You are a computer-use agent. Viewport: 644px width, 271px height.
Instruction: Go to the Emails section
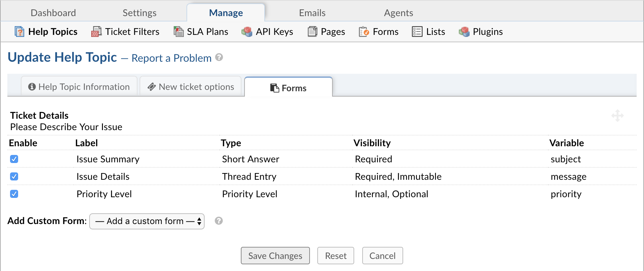pos(312,12)
